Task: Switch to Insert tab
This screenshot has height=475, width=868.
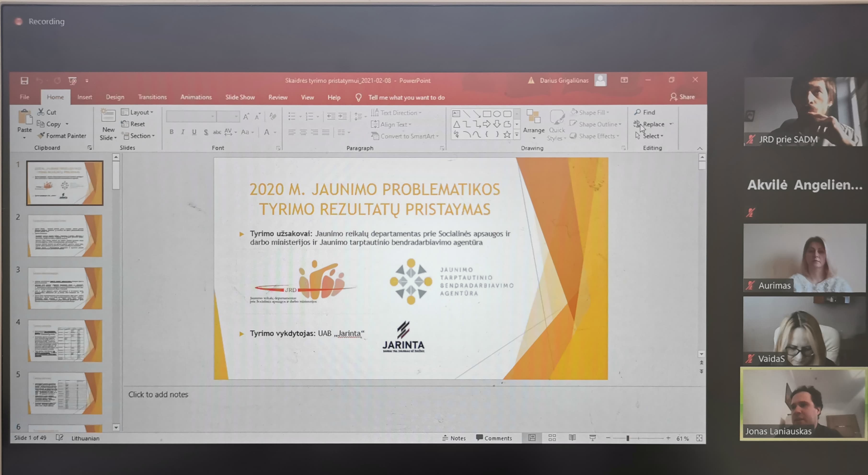Action: point(85,97)
